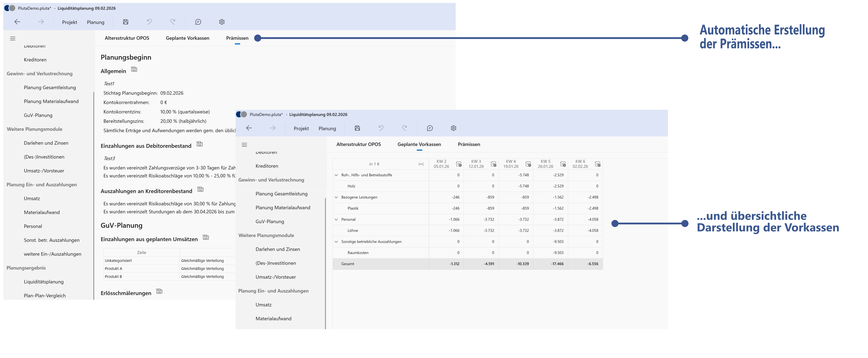Click the icon next to 'Auszahlungen an Kreditorenbestand'
Viewport: 868px width, 358px height.
coord(200,189)
